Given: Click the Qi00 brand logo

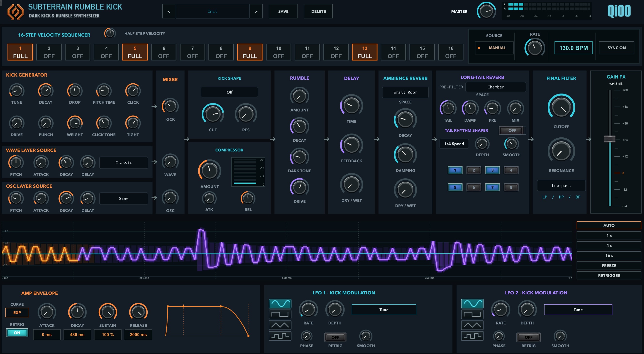Looking at the screenshot, I should tap(619, 11).
